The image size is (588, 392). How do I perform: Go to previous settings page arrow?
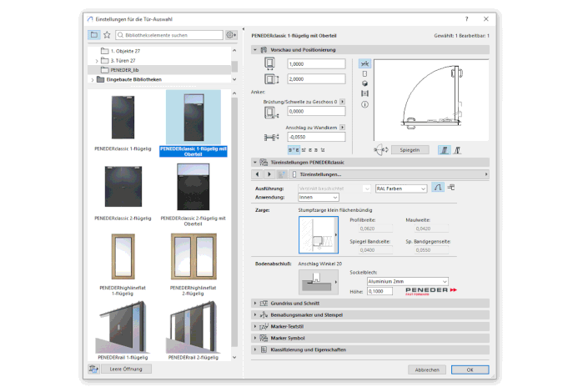pyautogui.click(x=257, y=174)
